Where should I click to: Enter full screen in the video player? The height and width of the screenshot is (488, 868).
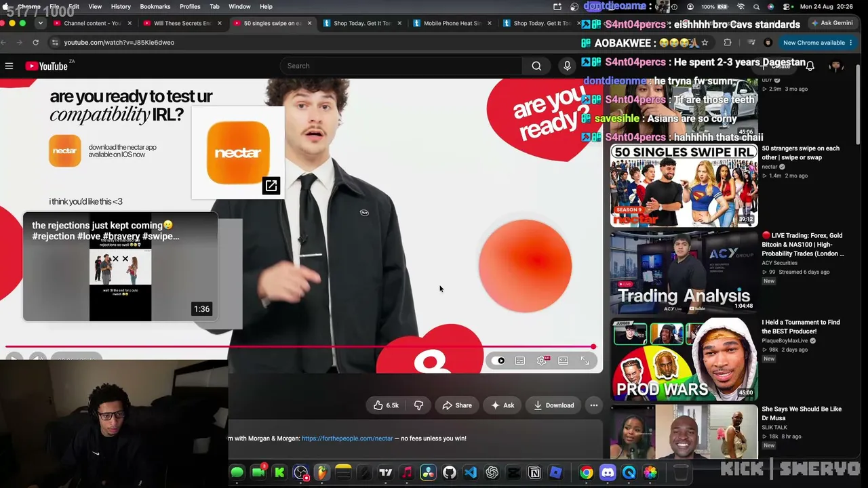click(585, 361)
